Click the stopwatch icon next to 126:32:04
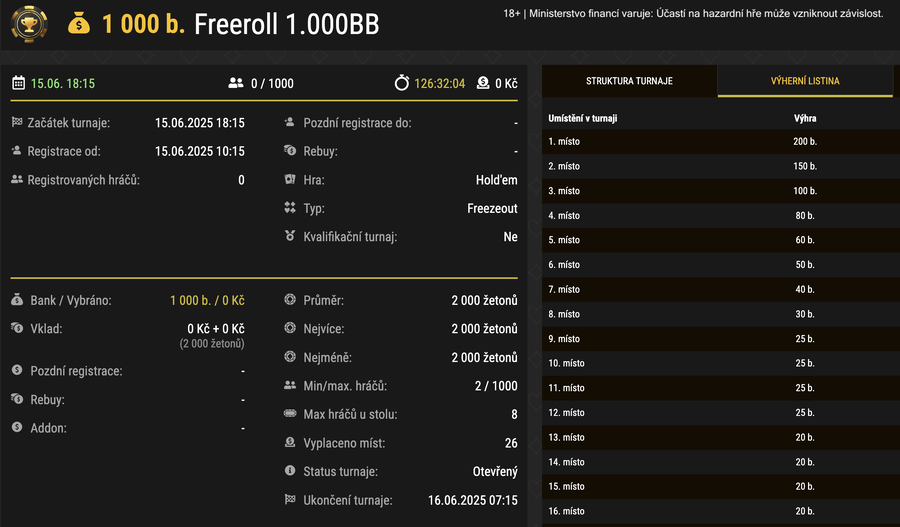The width and height of the screenshot is (900, 527). click(x=402, y=83)
